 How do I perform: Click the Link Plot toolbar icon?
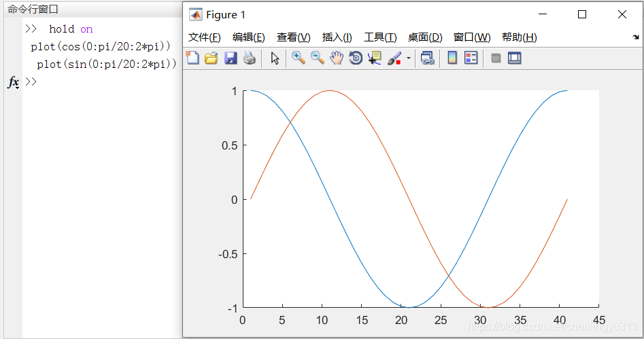pos(427,58)
